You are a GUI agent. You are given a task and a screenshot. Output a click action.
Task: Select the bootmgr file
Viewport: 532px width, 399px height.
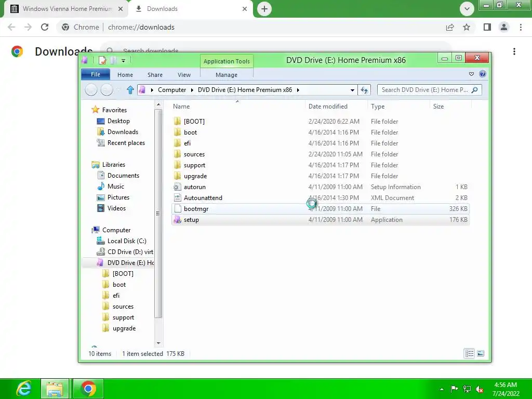pyautogui.click(x=321, y=209)
